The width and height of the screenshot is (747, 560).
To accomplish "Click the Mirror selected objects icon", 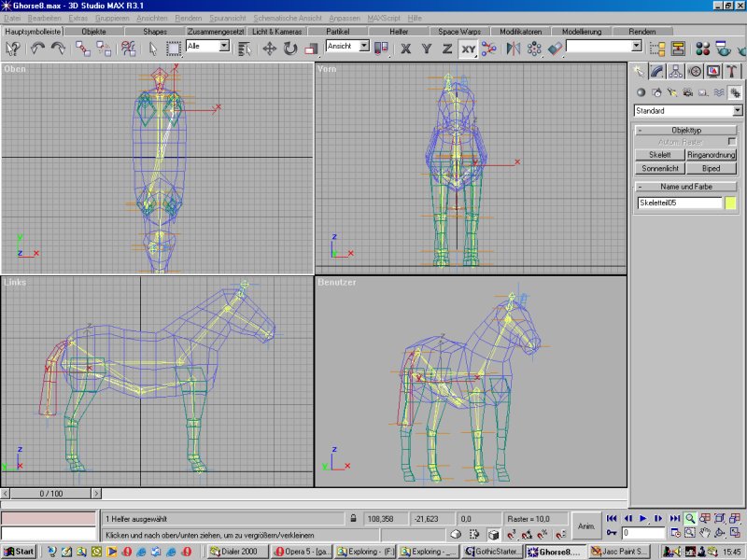I will [513, 48].
